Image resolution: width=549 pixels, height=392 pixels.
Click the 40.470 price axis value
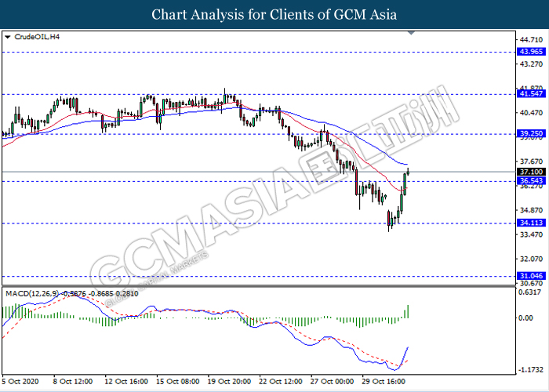tap(531, 113)
